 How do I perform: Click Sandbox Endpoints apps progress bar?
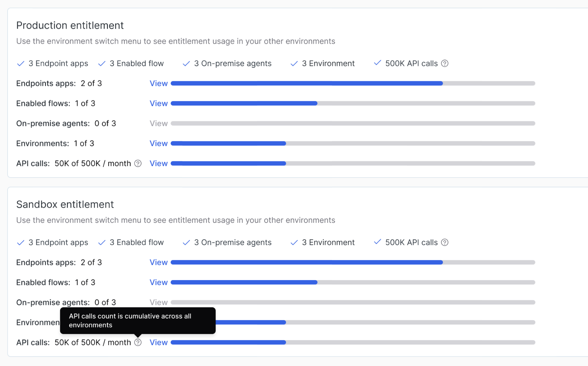pyautogui.click(x=353, y=262)
